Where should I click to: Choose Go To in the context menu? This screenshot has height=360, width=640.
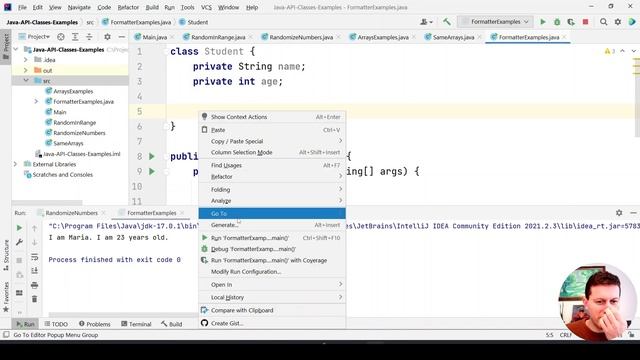[x=272, y=213]
